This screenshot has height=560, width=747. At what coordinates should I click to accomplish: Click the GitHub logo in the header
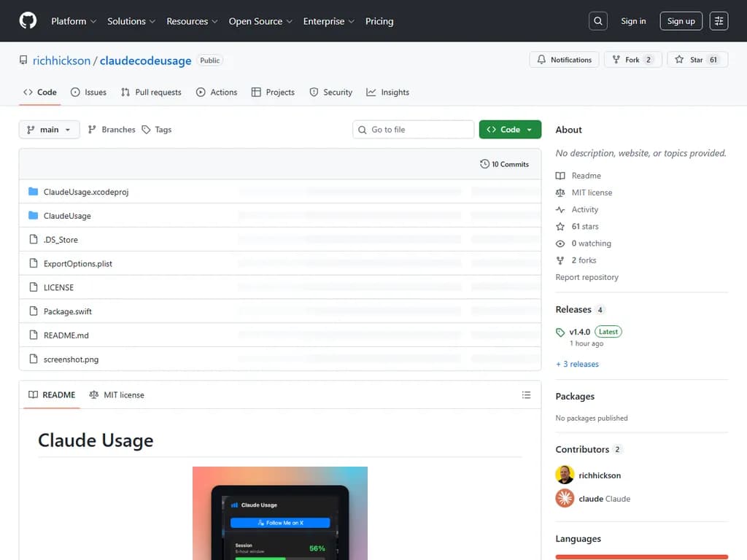tap(28, 20)
